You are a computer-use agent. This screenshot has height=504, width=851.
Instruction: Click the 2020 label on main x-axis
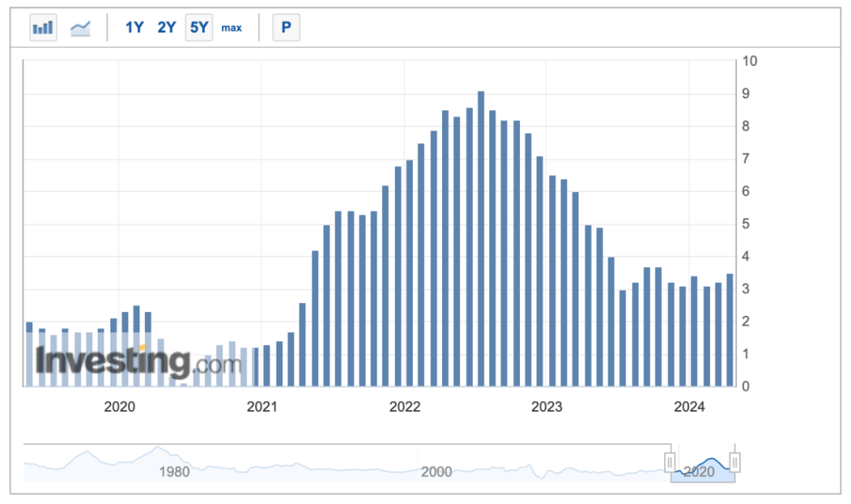[119, 407]
